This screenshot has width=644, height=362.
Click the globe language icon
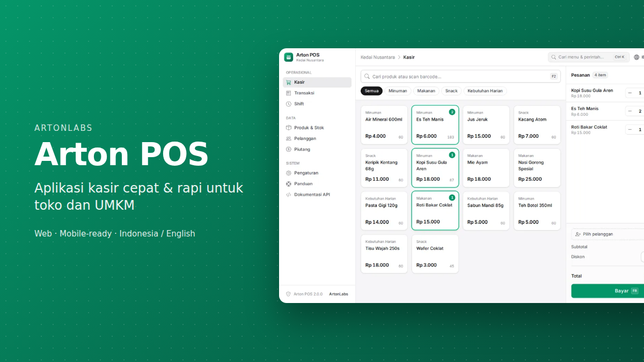[636, 57]
